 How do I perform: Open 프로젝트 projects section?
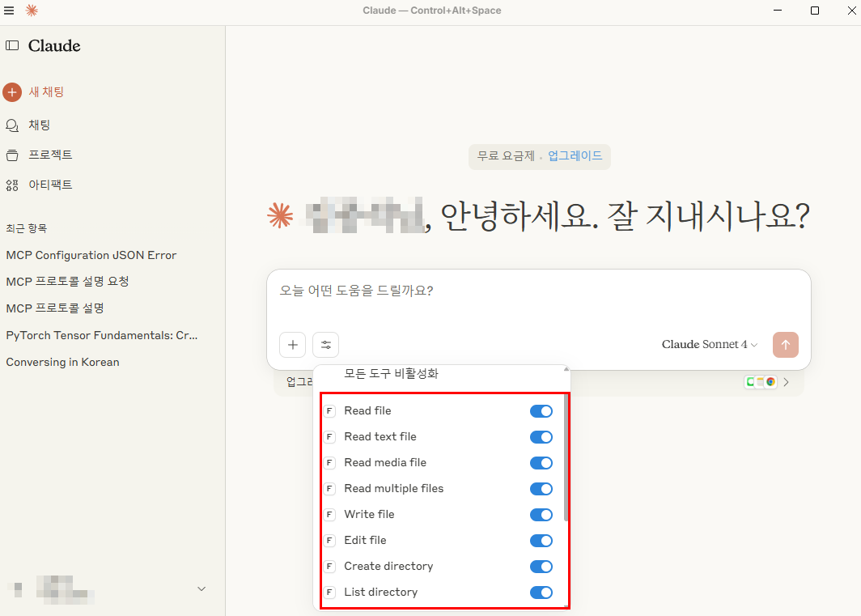point(50,155)
